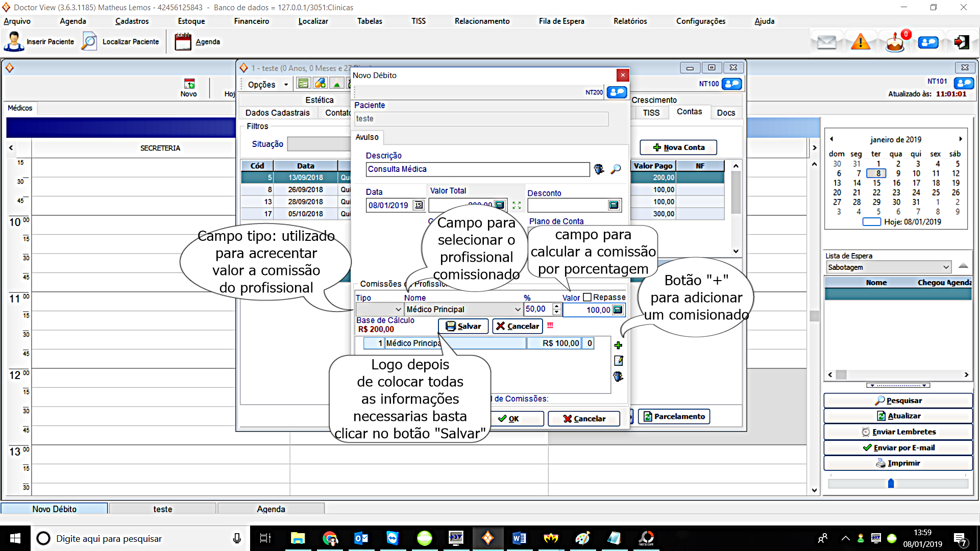This screenshot has width=980, height=551.
Task: Open the birthday cake notifications icon
Action: coord(894,42)
